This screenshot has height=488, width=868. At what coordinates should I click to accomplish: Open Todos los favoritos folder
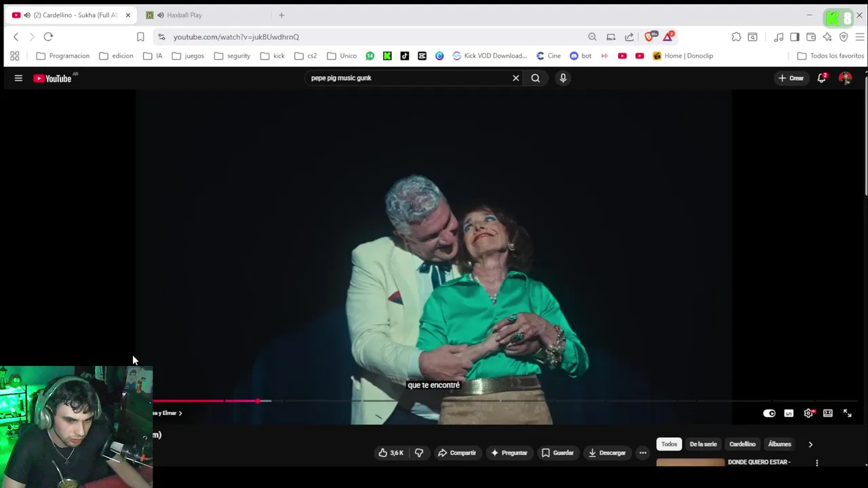pos(830,56)
